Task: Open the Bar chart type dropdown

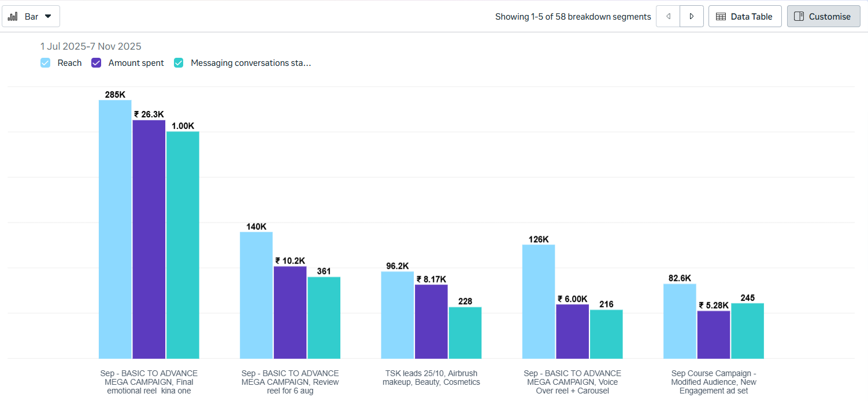Action: [x=31, y=16]
